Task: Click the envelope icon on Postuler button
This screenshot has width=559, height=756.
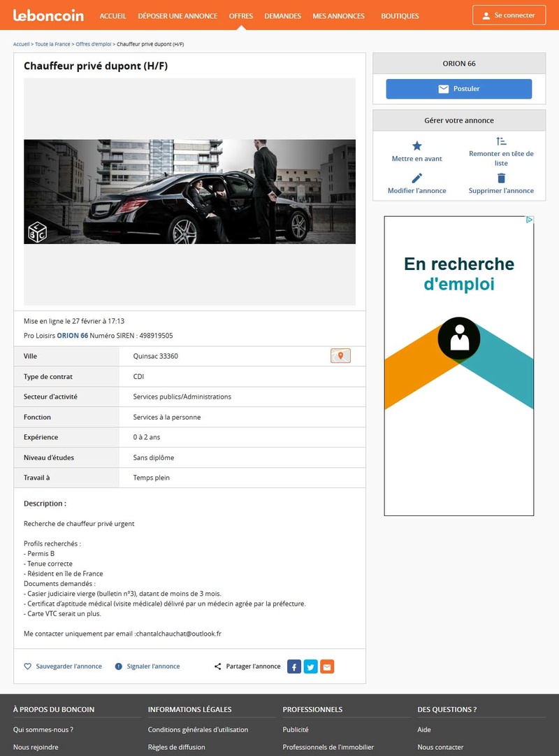Action: point(443,89)
